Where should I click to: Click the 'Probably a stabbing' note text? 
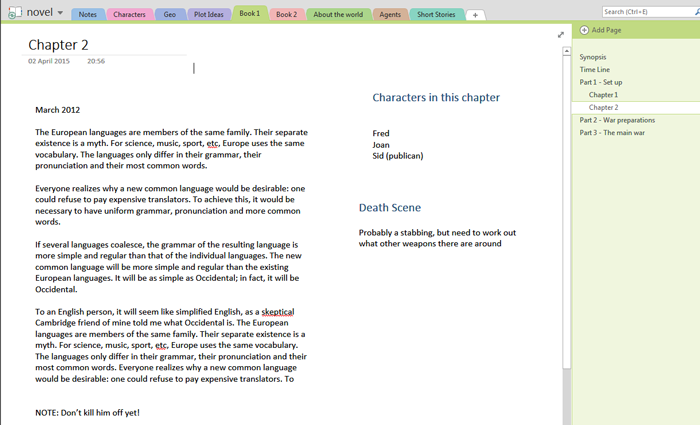(438, 238)
